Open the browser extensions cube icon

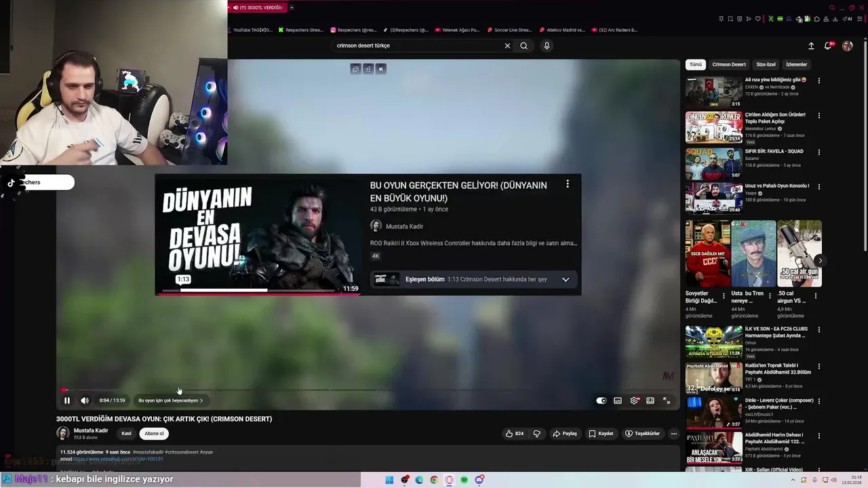pos(816,19)
